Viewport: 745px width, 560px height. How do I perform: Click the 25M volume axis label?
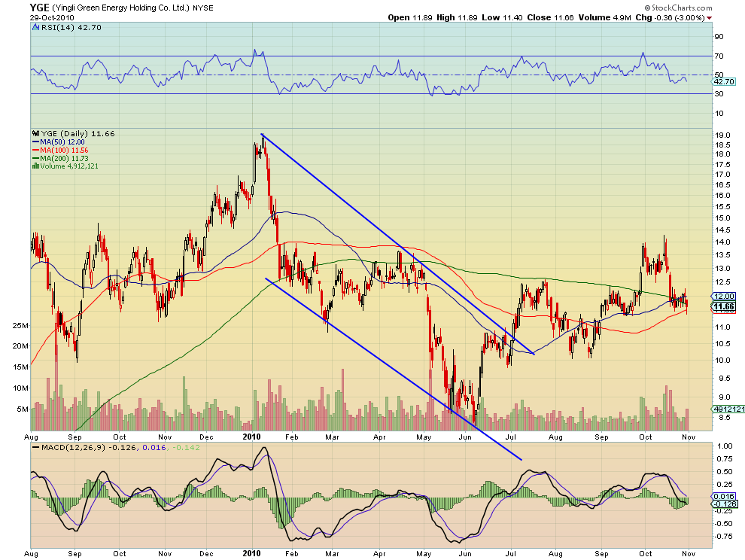point(20,326)
